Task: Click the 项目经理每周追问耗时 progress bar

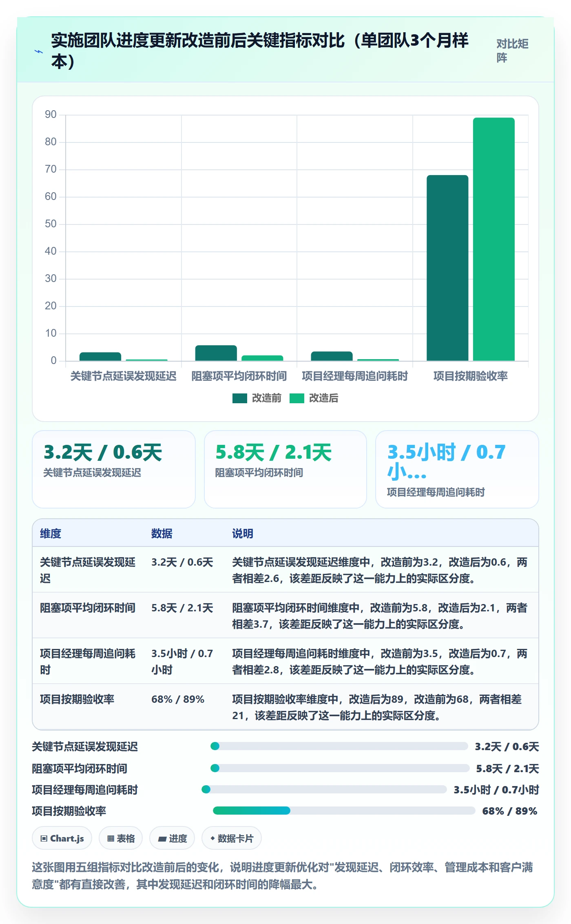Action: pyautogui.click(x=324, y=789)
